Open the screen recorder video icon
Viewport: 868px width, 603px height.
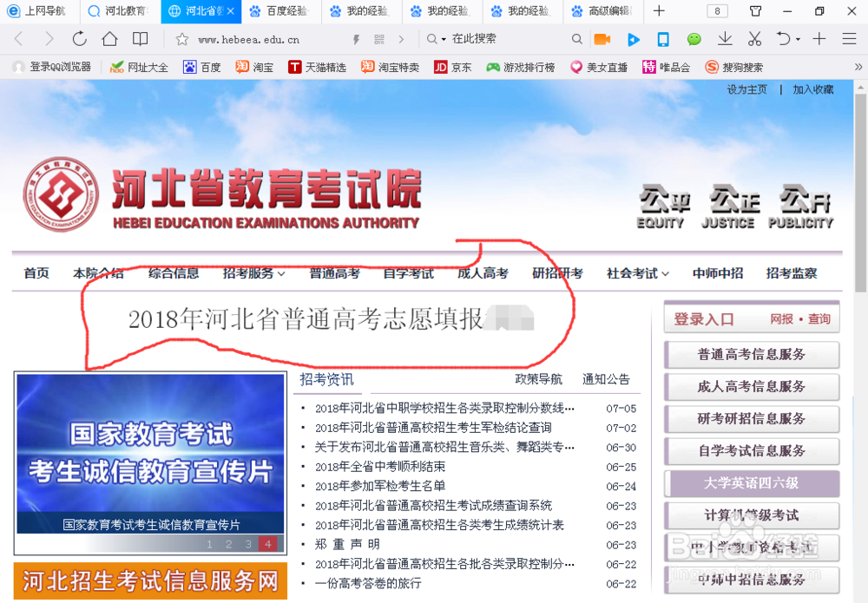pos(602,39)
